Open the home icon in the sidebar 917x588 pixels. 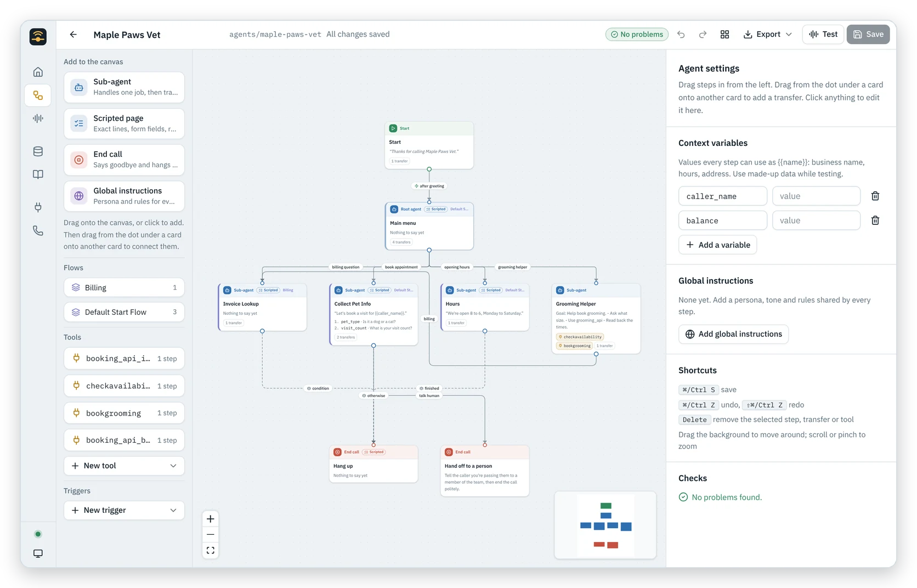click(38, 72)
